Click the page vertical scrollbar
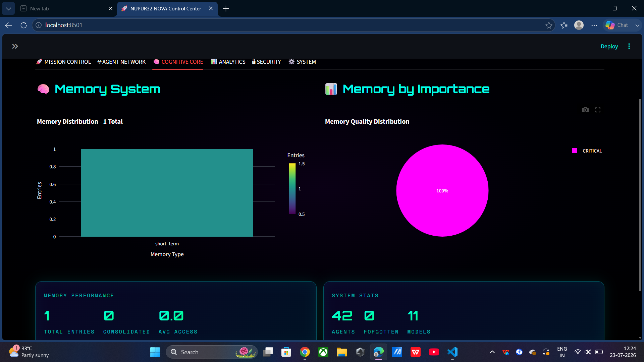Screen dimensions: 644x362 point(640,194)
